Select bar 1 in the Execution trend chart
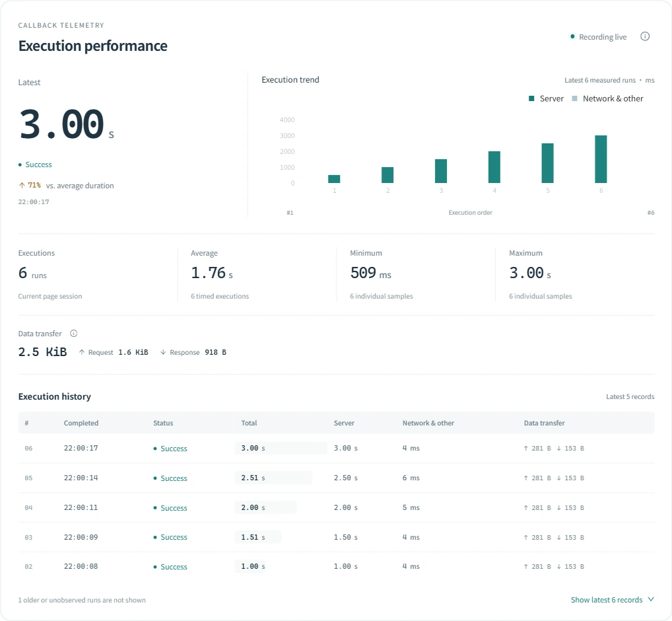The width and height of the screenshot is (672, 621). [x=334, y=179]
